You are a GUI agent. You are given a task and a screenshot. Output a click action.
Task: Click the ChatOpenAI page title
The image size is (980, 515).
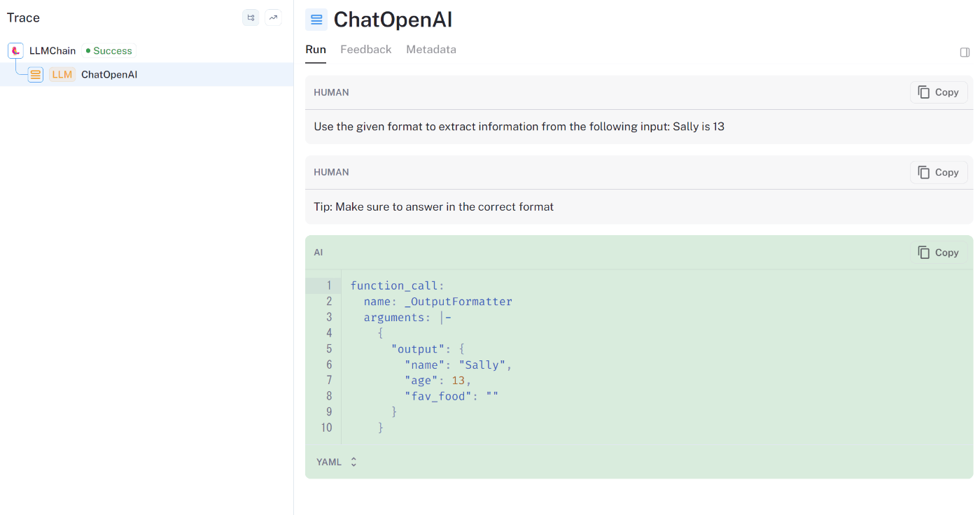[393, 20]
